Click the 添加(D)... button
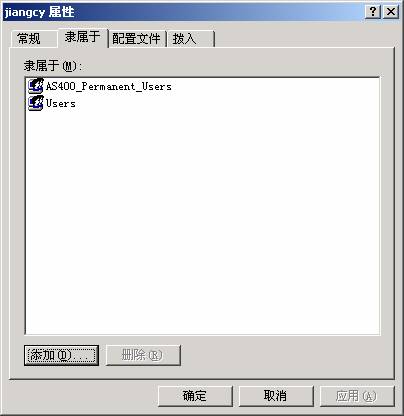This screenshot has width=404, height=416. tap(61, 355)
